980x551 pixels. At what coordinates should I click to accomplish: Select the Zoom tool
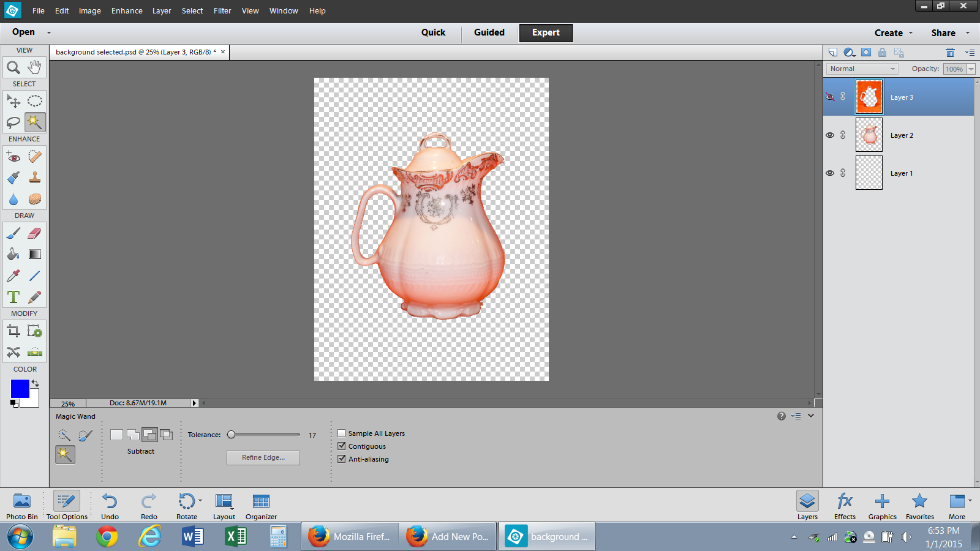tap(13, 67)
